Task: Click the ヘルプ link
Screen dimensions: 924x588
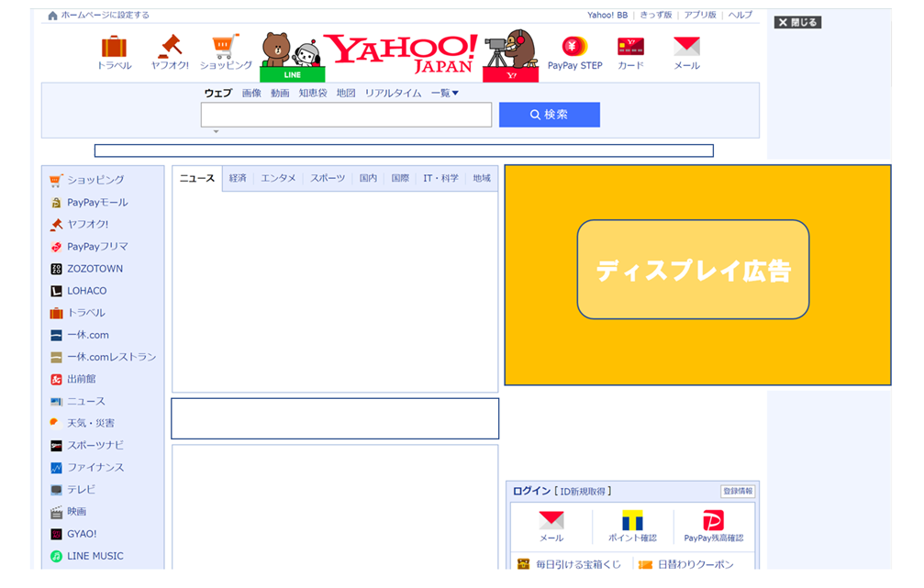Action: [740, 16]
